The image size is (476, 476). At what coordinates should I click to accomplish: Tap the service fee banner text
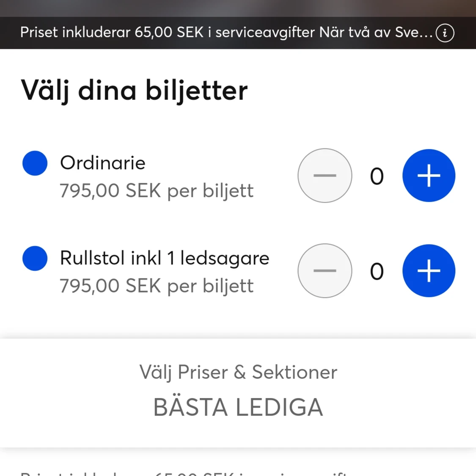click(x=226, y=33)
